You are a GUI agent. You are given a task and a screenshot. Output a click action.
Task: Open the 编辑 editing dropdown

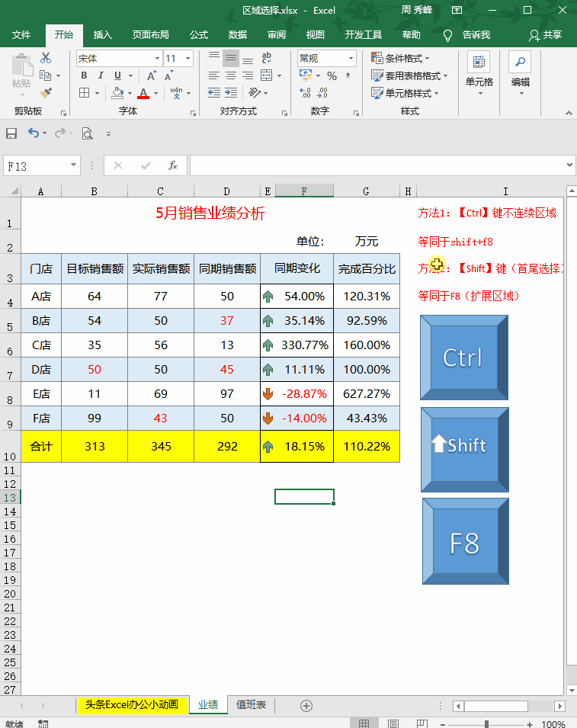point(521,74)
